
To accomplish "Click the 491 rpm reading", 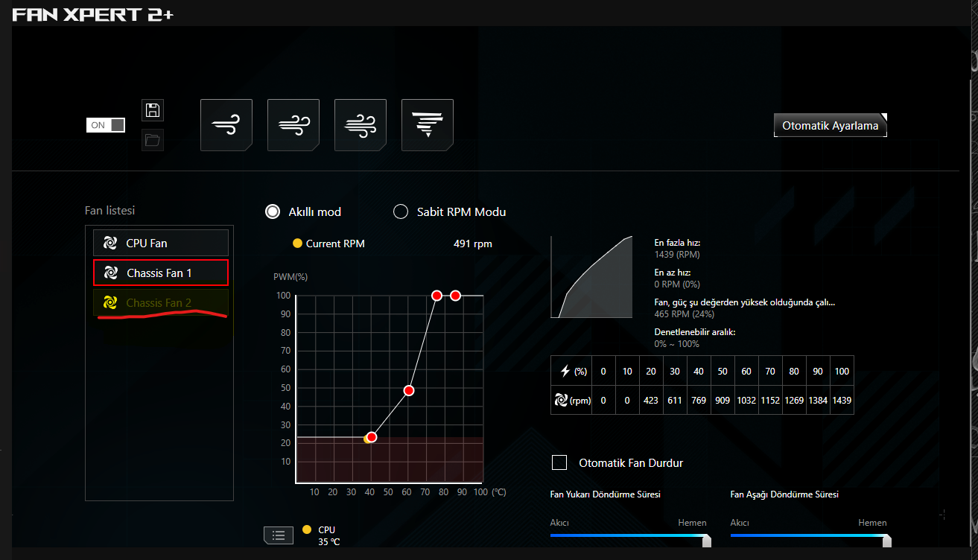I will click(473, 244).
